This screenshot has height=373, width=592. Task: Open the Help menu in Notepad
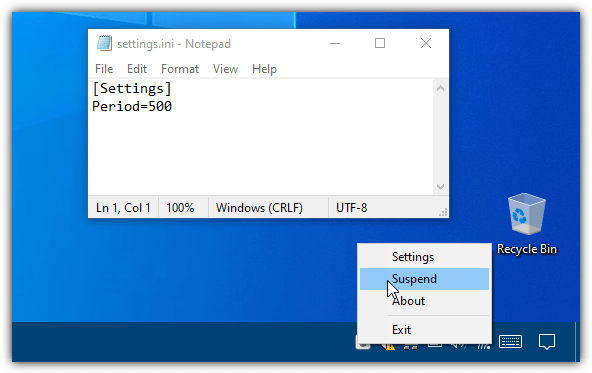[x=264, y=69]
